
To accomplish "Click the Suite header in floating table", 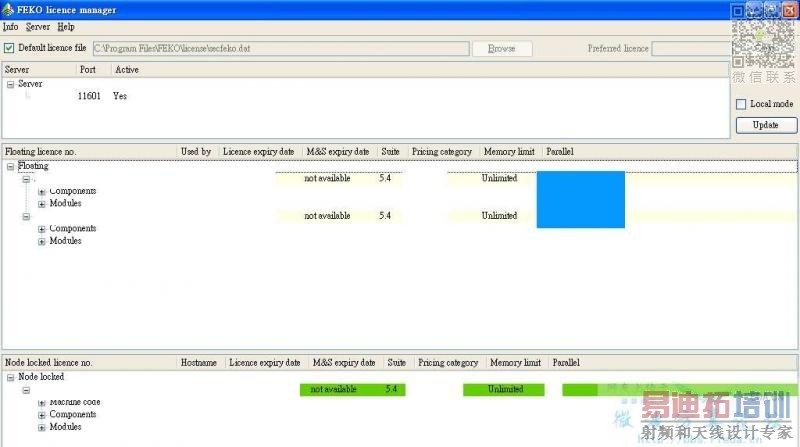I will coord(390,152).
